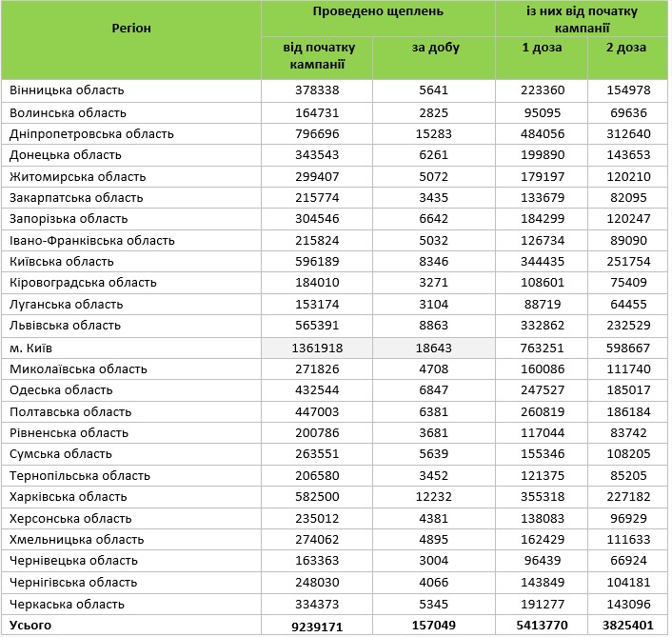Select daily value 2825
The height and width of the screenshot is (637, 672).
pos(434,113)
